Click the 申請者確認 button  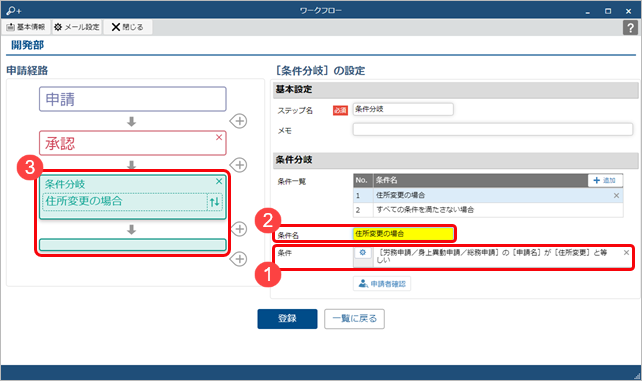coord(382,284)
